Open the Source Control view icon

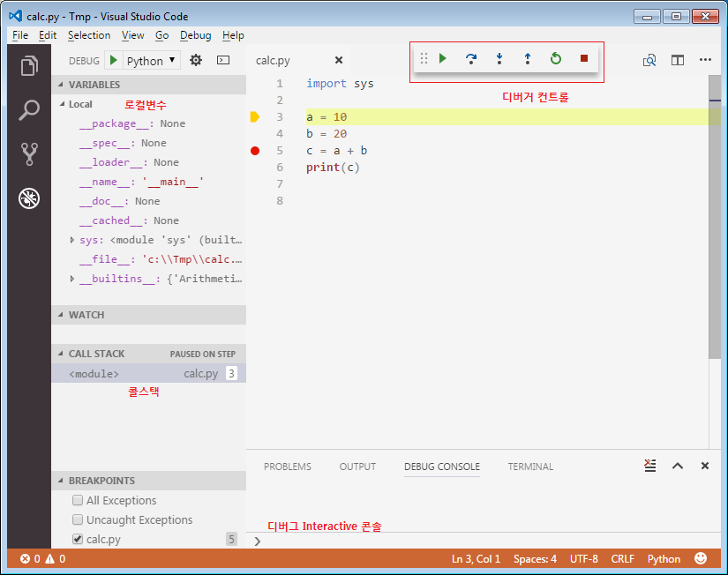click(29, 154)
